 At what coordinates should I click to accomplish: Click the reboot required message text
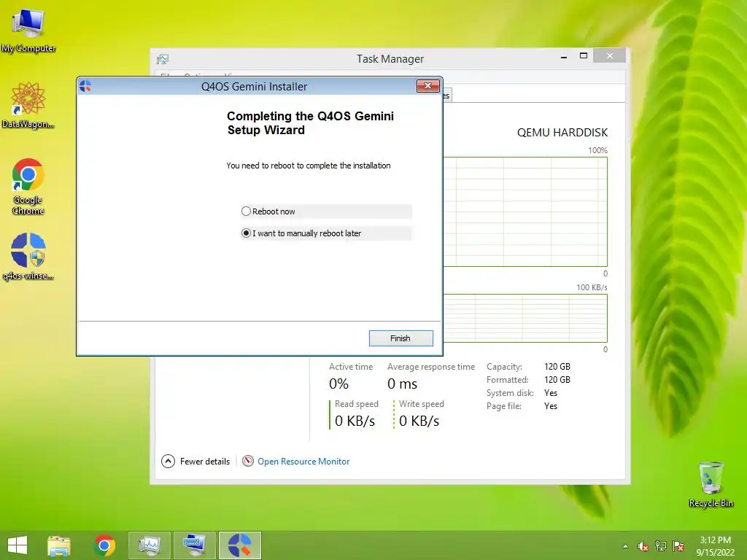click(309, 166)
